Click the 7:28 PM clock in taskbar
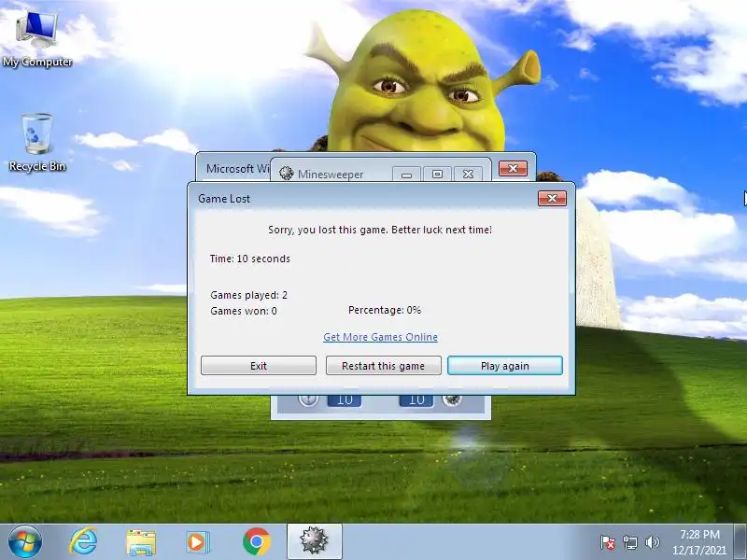 [x=699, y=542]
